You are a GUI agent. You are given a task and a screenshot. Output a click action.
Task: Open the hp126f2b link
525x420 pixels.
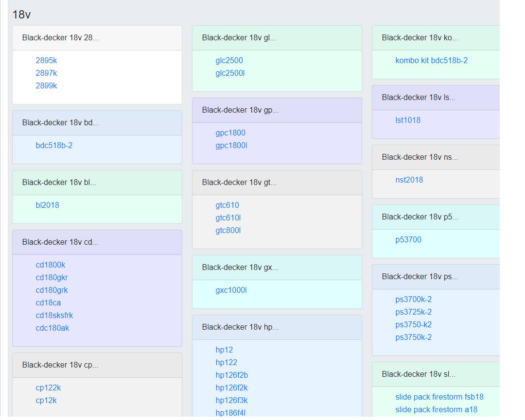pos(232,375)
